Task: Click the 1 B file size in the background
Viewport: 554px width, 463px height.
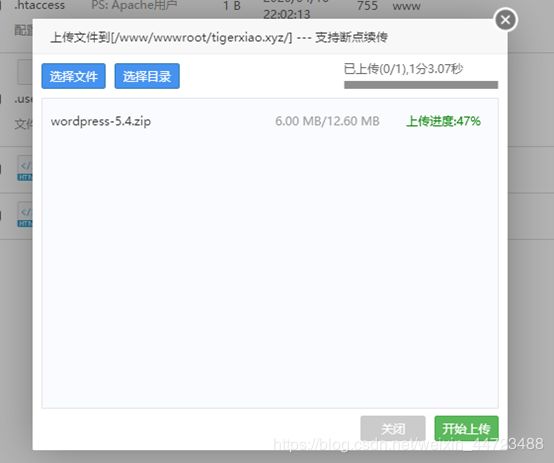Action: [232, 5]
